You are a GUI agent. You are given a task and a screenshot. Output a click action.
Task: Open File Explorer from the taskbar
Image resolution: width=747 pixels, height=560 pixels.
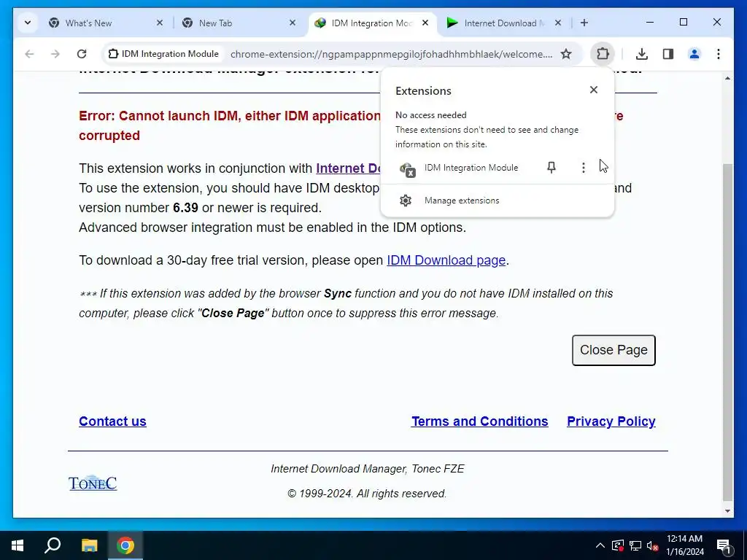[x=89, y=545]
